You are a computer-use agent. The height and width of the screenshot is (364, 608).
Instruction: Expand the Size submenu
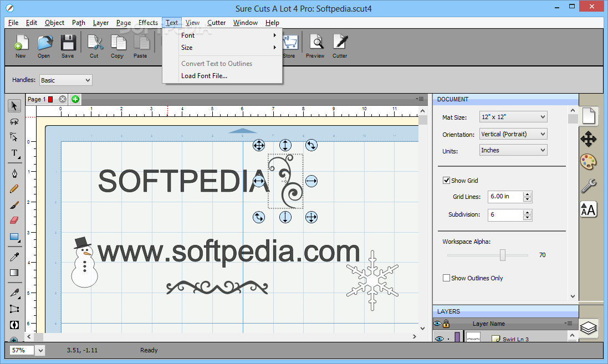(222, 47)
